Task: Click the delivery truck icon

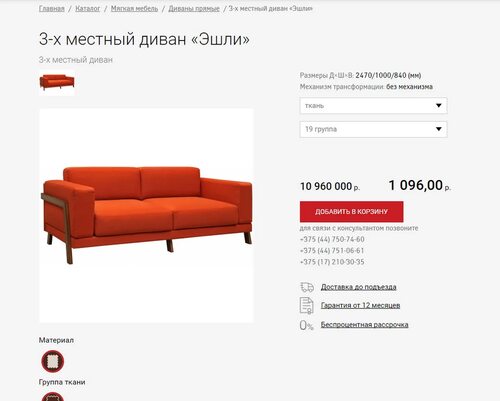Action: click(307, 287)
